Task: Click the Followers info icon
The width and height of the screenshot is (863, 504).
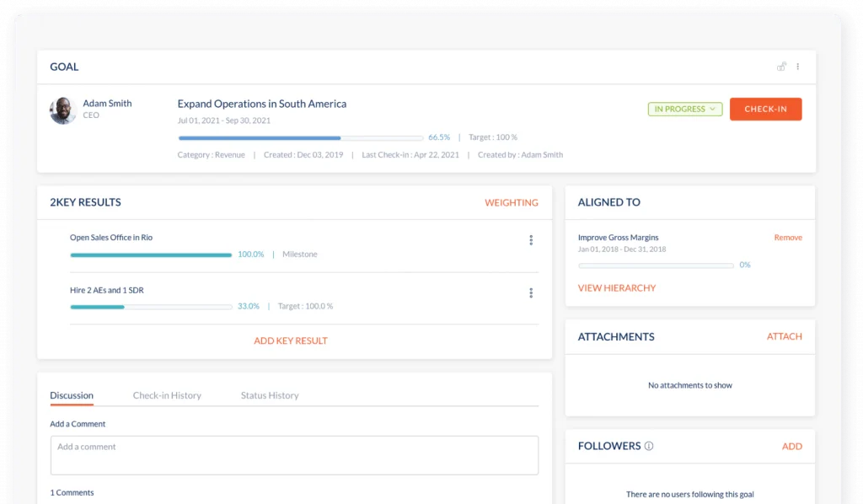Action: coord(649,446)
